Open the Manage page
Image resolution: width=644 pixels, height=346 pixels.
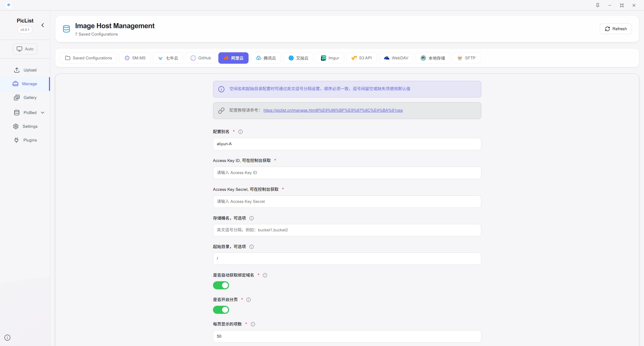tap(25, 84)
